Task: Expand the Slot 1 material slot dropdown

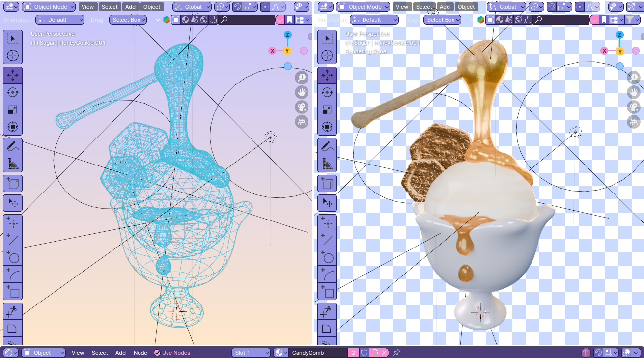Action: pos(251,353)
